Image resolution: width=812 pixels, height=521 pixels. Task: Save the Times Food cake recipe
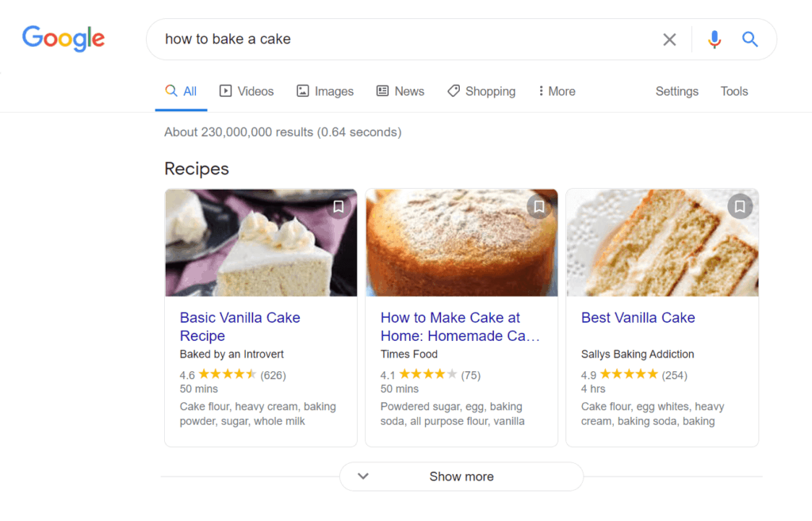[539, 207]
